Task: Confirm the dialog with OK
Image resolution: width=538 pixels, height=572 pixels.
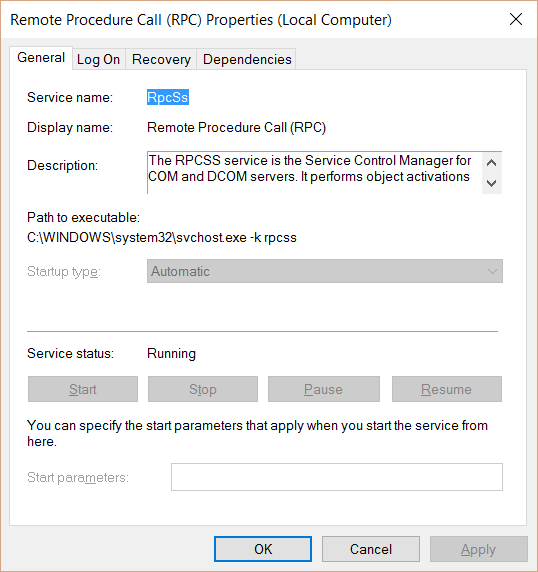Action: [263, 549]
